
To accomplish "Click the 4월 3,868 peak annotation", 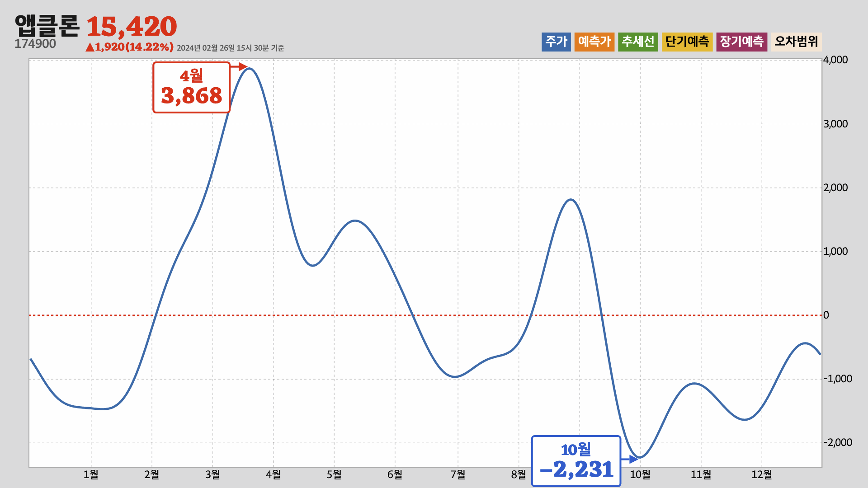I will (x=191, y=88).
